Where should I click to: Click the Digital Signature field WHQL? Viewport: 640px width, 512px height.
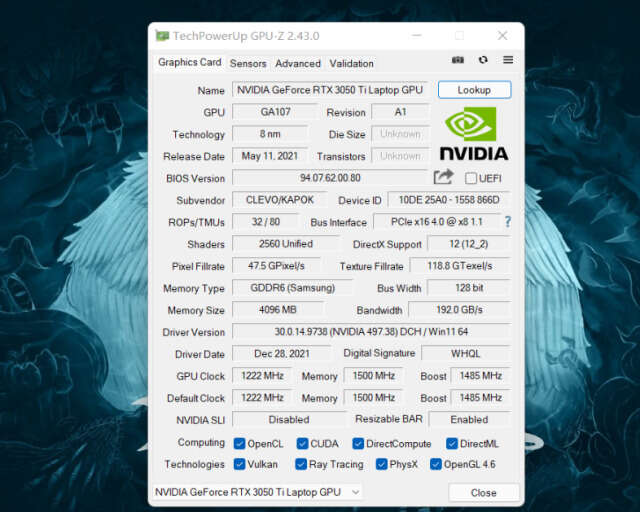pyautogui.click(x=466, y=354)
